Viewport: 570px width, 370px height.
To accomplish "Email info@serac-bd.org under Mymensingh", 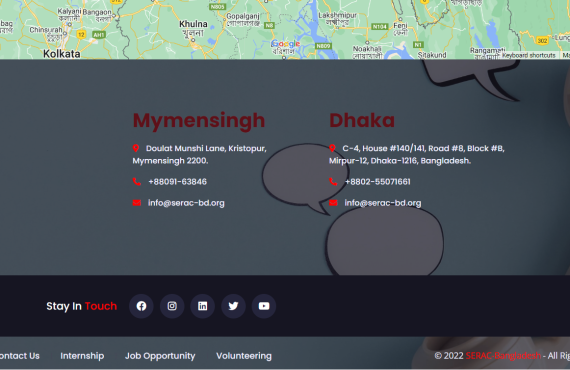I will [x=186, y=203].
